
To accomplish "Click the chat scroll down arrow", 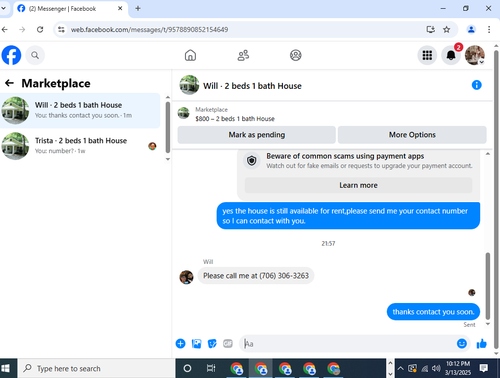I will click(488, 324).
